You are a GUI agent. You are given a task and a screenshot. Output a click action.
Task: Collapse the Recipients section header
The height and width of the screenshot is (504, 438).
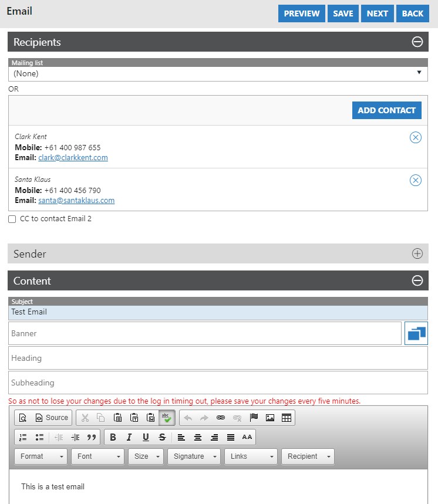[417, 42]
